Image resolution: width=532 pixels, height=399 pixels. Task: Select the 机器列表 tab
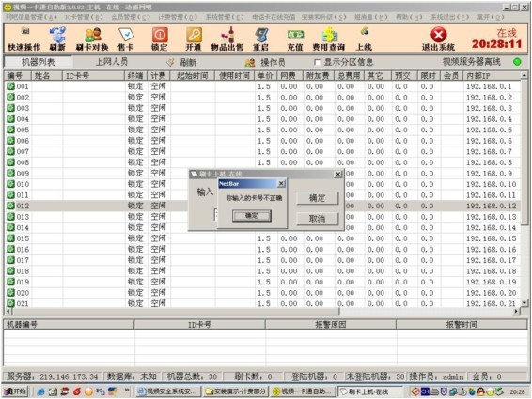click(x=38, y=62)
